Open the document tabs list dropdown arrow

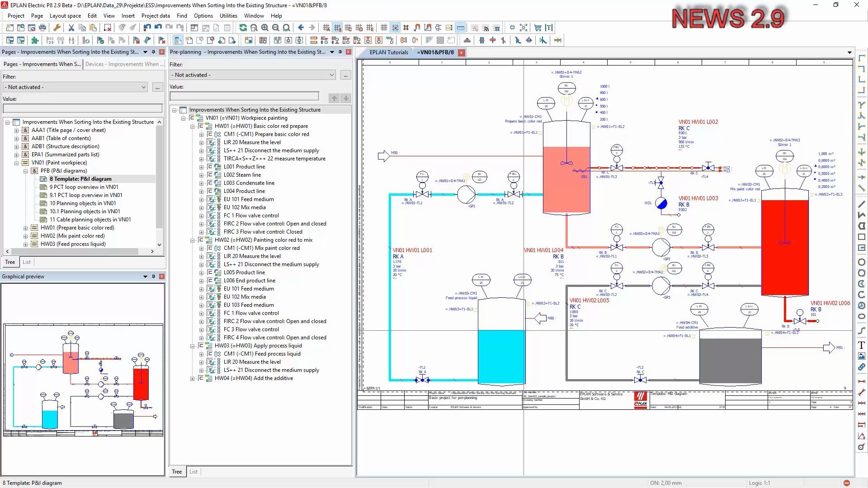849,52
